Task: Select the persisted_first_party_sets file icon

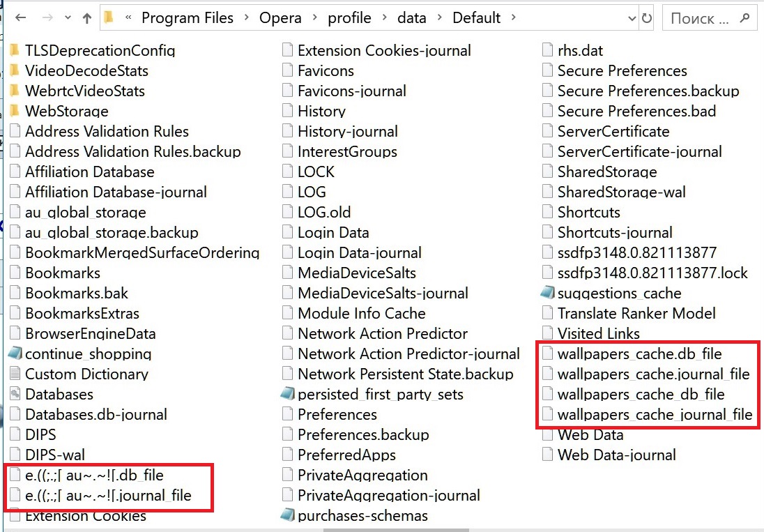Action: click(x=288, y=394)
